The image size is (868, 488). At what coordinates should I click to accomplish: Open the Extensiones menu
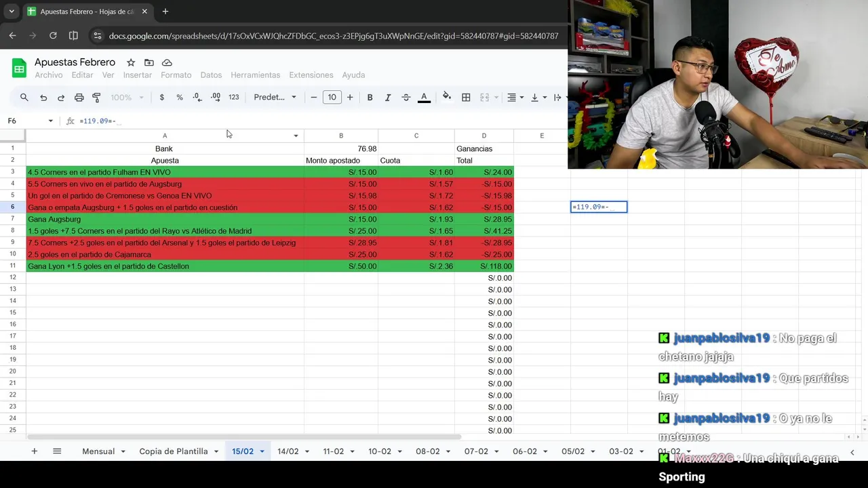[311, 75]
